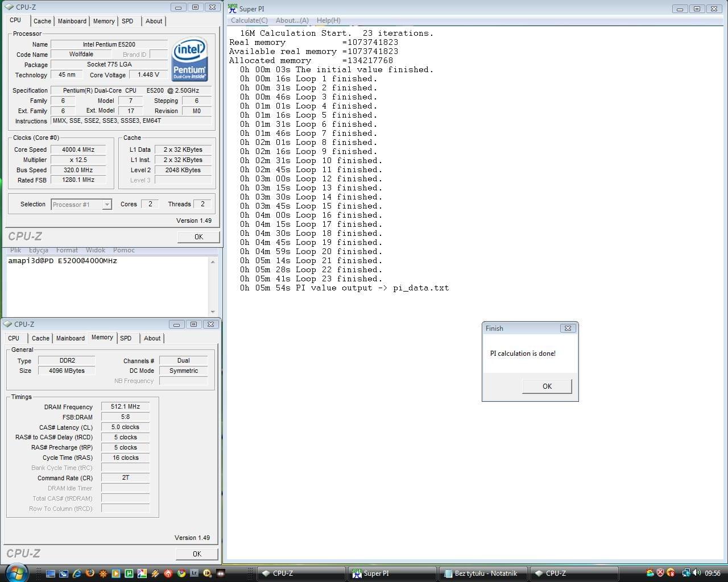This screenshot has height=582, width=728.
Task: Click the taskbar clock showing 09:56
Action: tap(713, 573)
